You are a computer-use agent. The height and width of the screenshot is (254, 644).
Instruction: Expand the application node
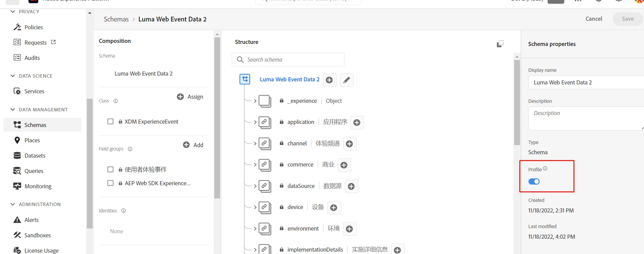[255, 122]
